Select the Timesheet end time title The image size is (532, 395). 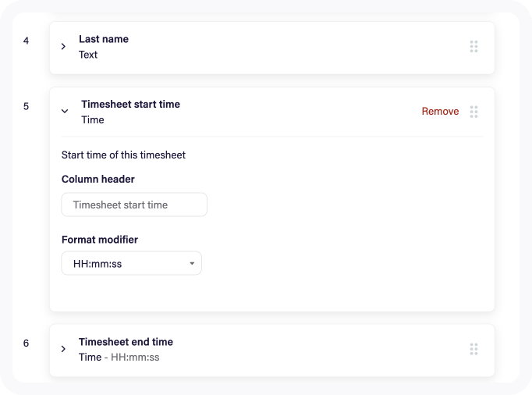click(x=126, y=342)
